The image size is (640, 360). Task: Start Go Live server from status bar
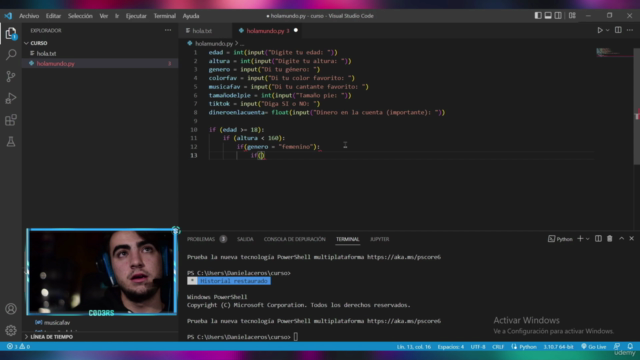click(593, 347)
